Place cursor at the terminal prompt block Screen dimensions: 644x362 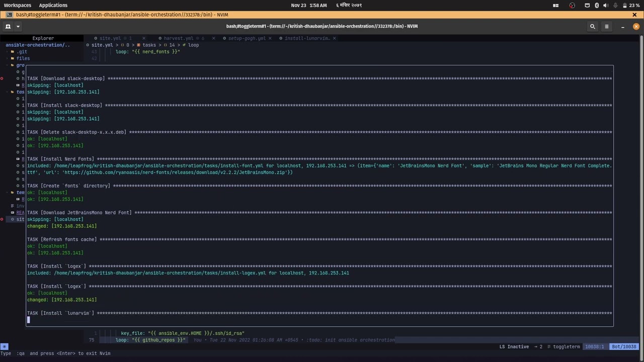coord(29,320)
